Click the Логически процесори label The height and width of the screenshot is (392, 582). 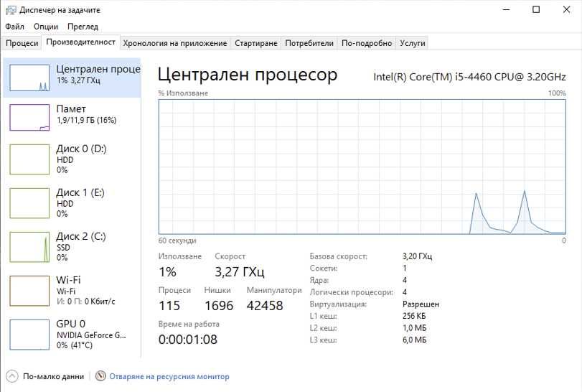[351, 292]
